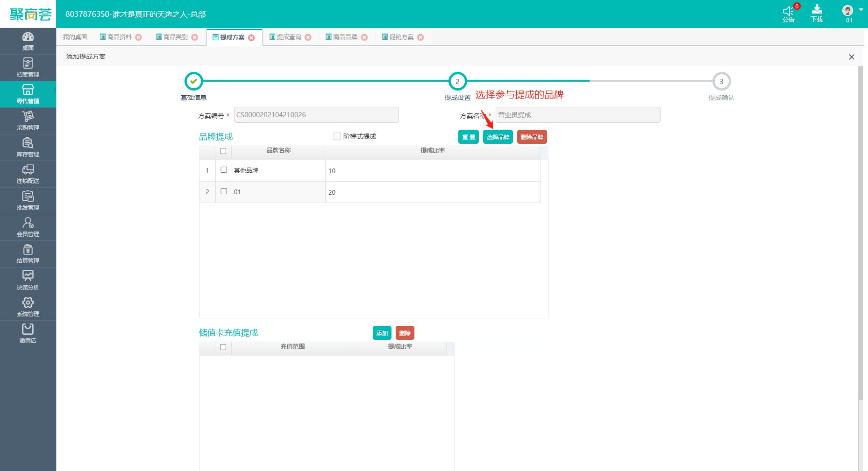
Task: Close the 提成方案 tab
Action: pos(251,37)
